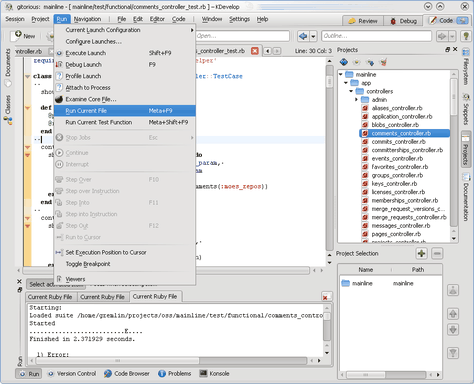Select the third Current Ruby File tab
This screenshot has height=384, width=474.
(155, 296)
